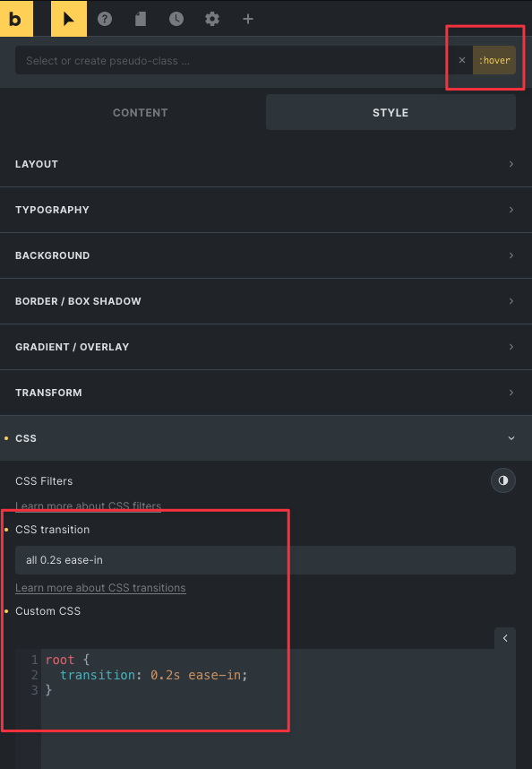The height and width of the screenshot is (769, 532).
Task: Open the revisions history clock icon
Action: click(176, 19)
